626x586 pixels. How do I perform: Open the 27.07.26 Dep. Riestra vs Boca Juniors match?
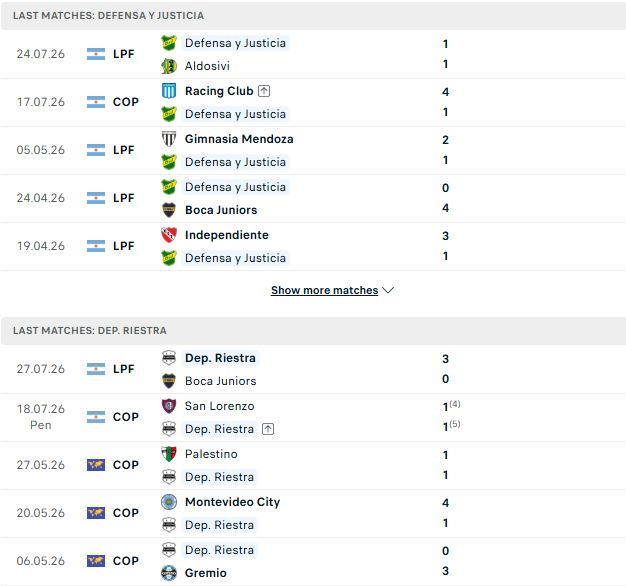[313, 369]
